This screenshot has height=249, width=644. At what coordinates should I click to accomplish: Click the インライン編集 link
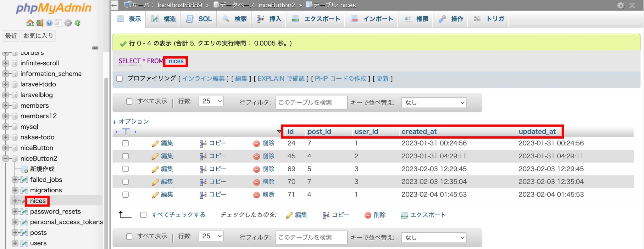(203, 79)
